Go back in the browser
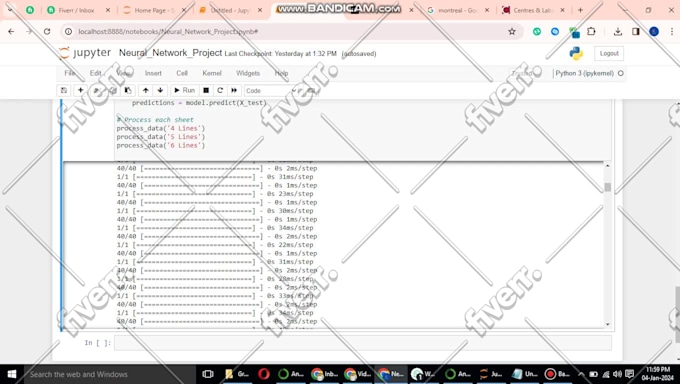 tap(11, 31)
